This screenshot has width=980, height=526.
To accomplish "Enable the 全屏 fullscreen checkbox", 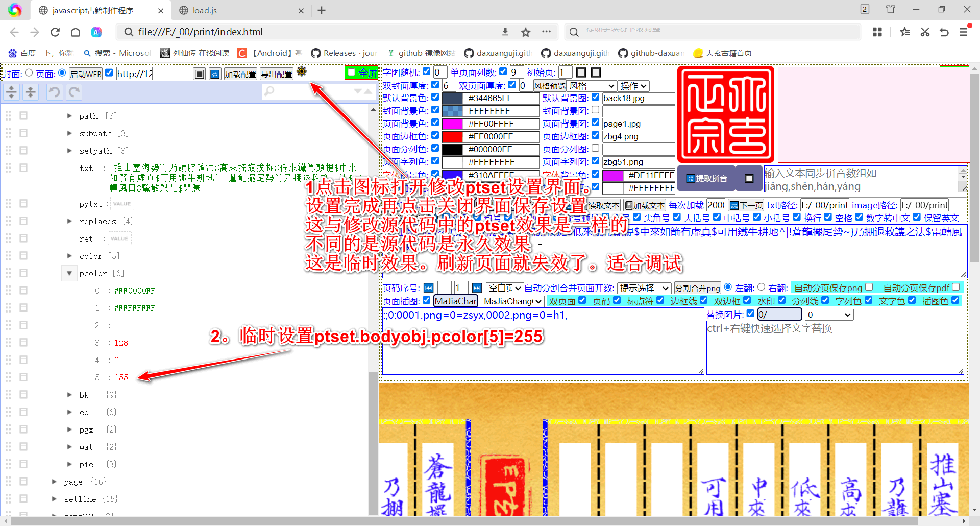I will tap(351, 73).
